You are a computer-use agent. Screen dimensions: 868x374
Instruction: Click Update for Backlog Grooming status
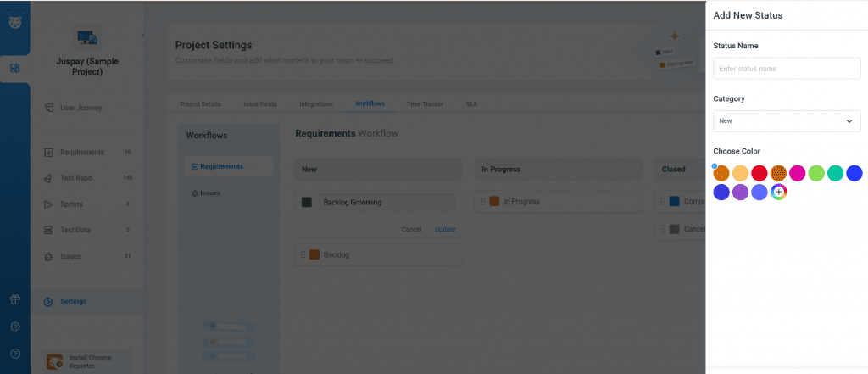coord(445,230)
